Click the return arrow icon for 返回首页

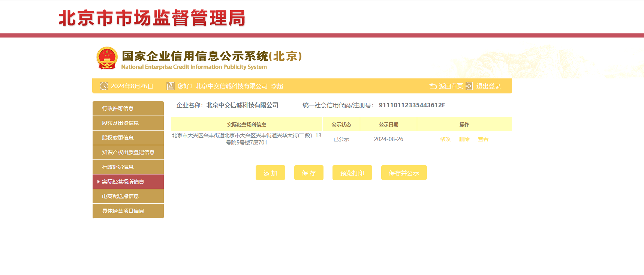tap(433, 86)
